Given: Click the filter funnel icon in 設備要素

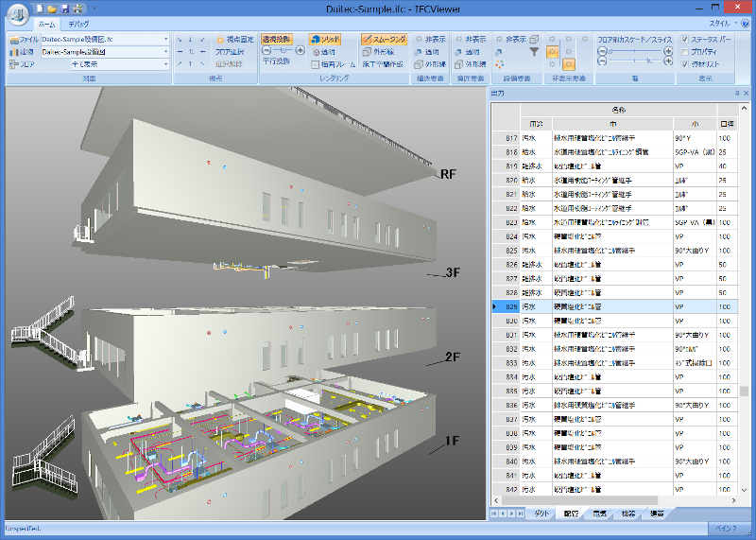Looking at the screenshot, I should pos(534,52).
